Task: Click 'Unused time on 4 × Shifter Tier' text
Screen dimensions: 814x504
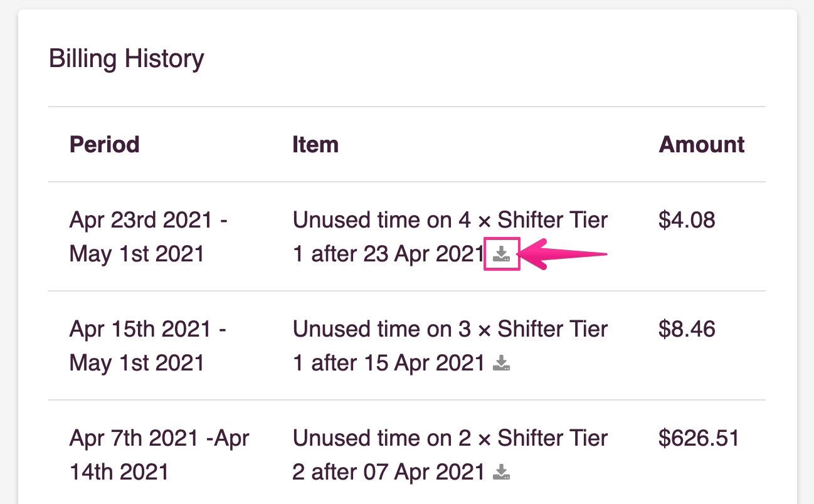Action: [x=450, y=221]
